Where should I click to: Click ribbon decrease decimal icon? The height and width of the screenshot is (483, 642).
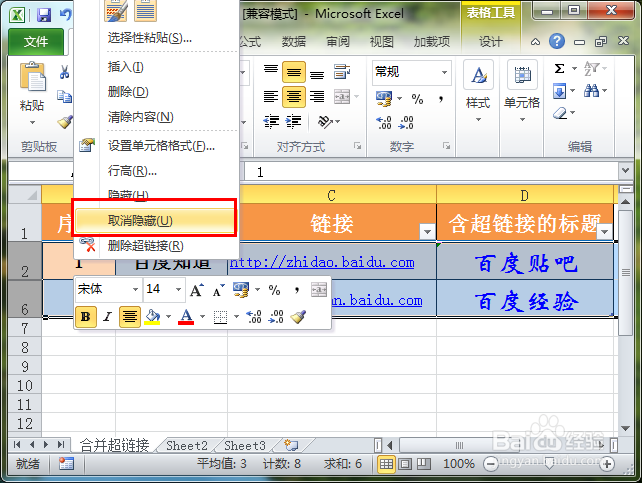click(406, 122)
